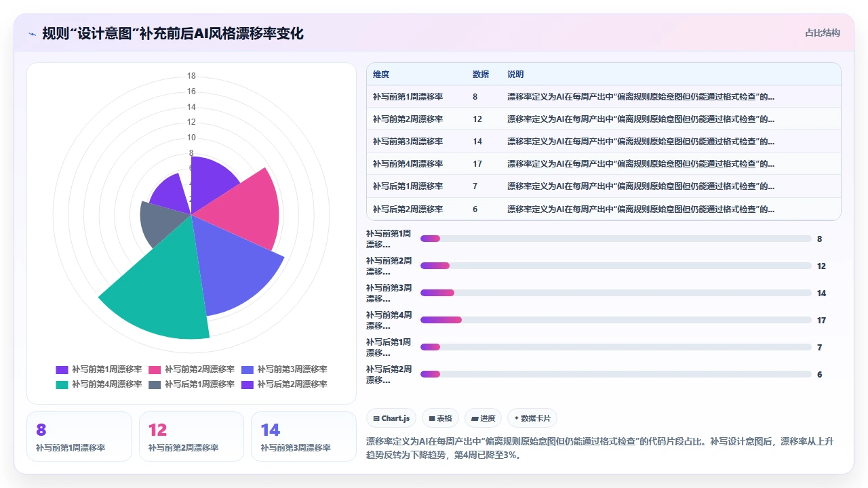Open the data card showing 8
The height and width of the screenshot is (488, 868).
[x=79, y=436]
